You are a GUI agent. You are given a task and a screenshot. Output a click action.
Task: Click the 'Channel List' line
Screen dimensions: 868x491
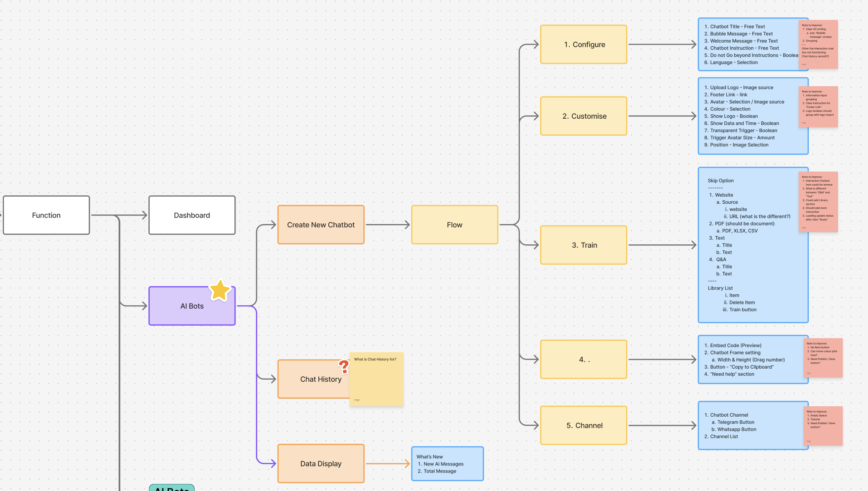(x=721, y=437)
